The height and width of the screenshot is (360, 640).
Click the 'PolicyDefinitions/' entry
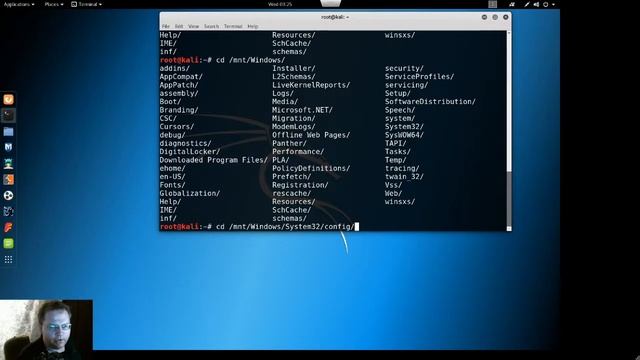click(x=311, y=168)
